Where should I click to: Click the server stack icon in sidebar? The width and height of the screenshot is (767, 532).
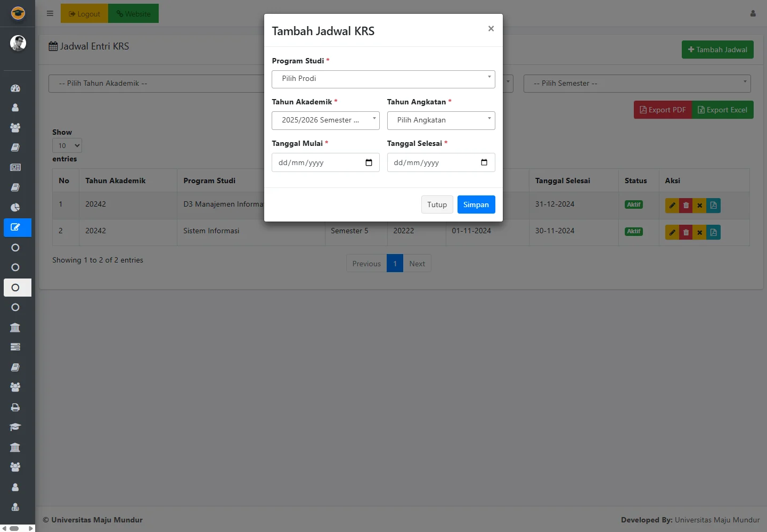[15, 347]
